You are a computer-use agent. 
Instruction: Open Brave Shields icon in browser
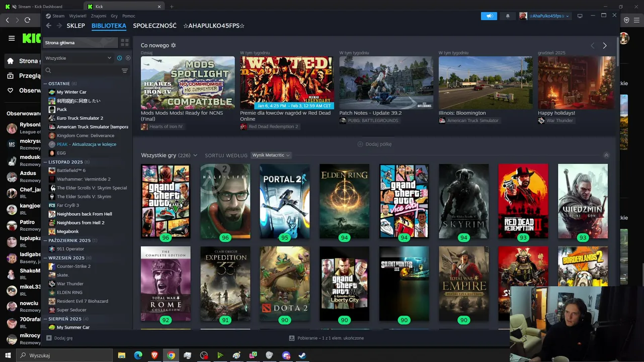pos(627,20)
